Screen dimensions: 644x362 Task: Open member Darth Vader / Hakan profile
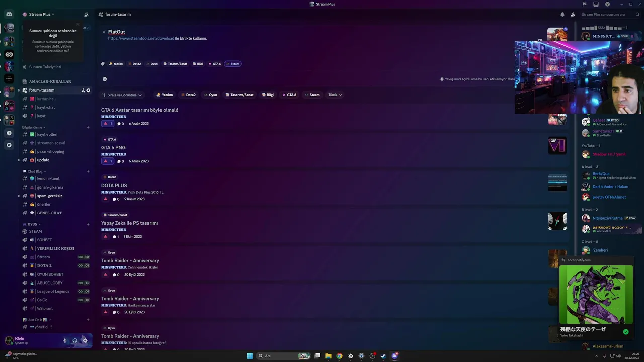click(610, 187)
